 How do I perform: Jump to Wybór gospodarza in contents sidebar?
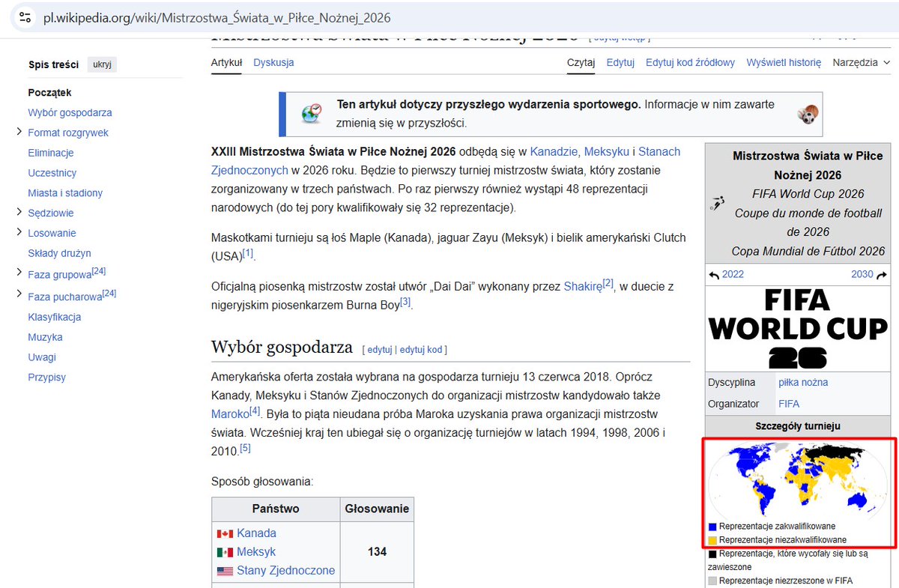[x=70, y=113]
